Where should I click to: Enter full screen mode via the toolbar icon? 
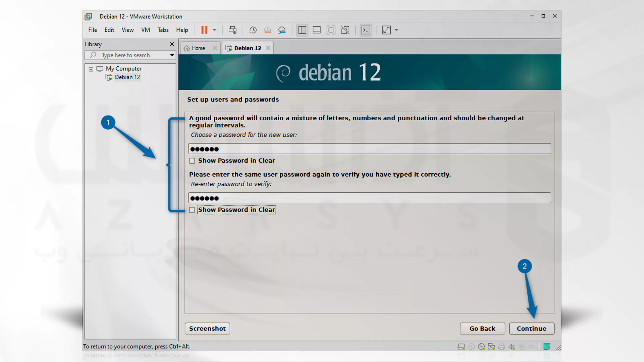click(x=331, y=30)
